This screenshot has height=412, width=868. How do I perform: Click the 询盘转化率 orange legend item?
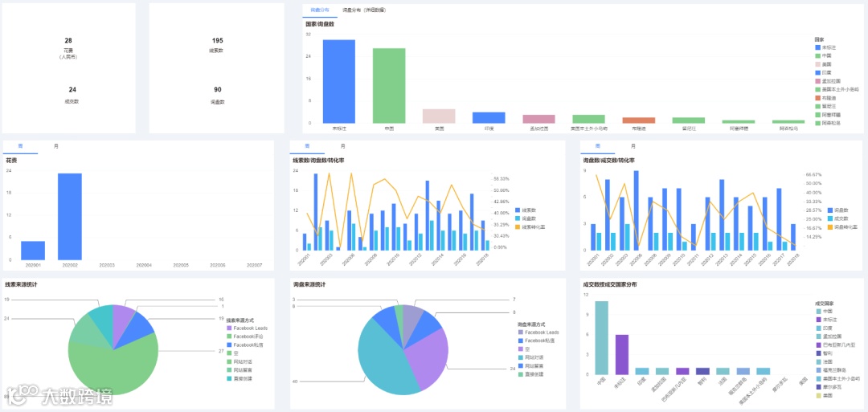[x=842, y=226]
